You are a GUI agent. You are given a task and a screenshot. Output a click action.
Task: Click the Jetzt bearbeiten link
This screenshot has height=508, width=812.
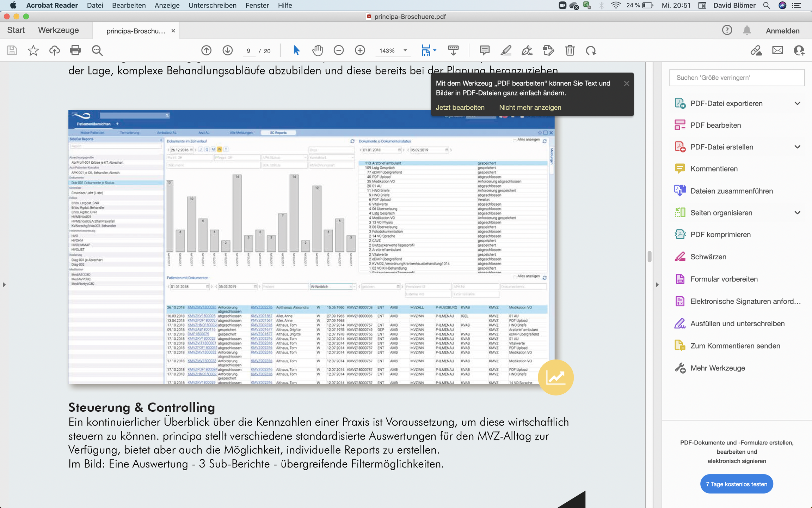coord(460,108)
